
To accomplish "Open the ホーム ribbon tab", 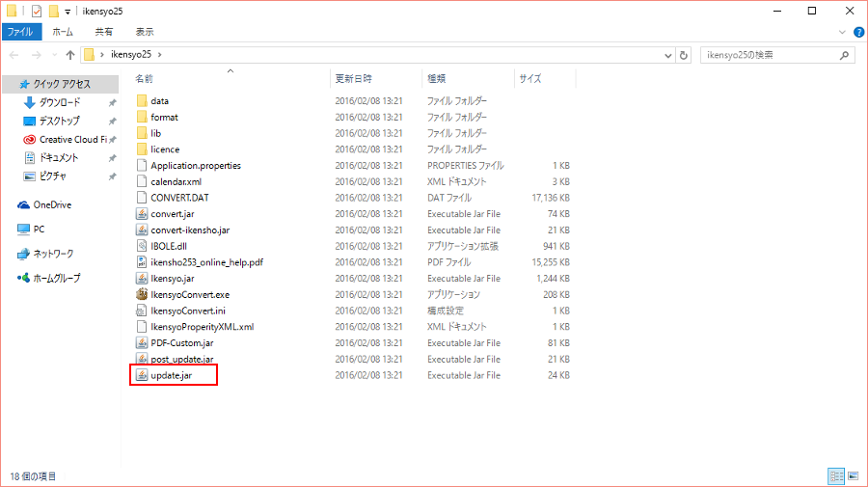I will [x=63, y=32].
